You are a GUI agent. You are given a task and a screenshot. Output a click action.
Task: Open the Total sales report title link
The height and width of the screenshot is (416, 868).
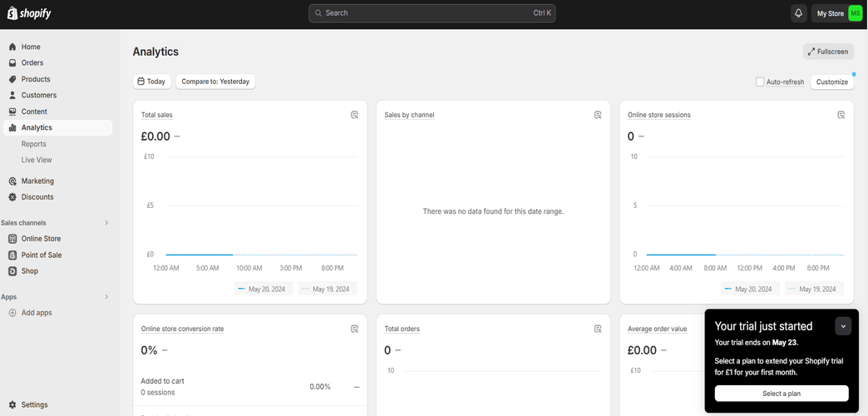pos(156,115)
